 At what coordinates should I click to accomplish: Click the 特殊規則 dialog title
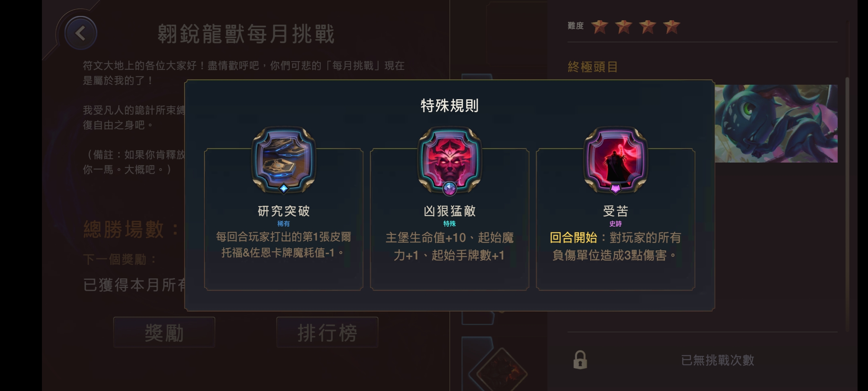tap(450, 106)
